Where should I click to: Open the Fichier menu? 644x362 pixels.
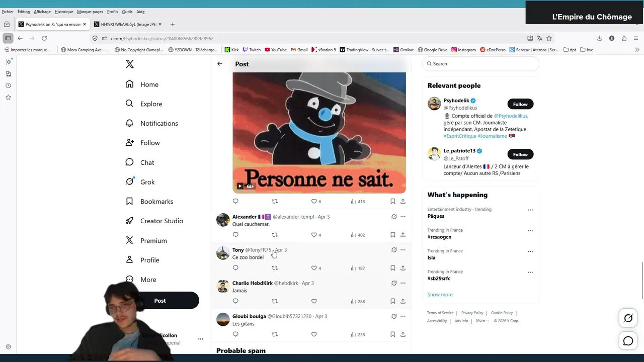coord(8,12)
